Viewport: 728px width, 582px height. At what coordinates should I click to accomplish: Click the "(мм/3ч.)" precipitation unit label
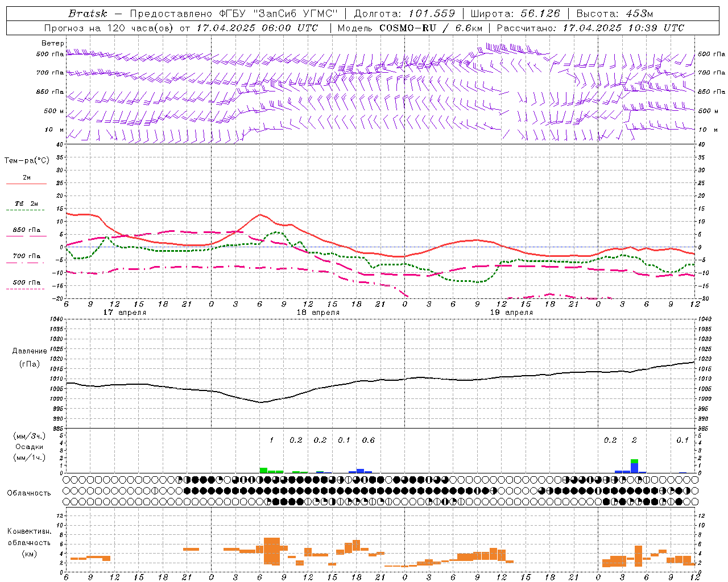coord(30,436)
